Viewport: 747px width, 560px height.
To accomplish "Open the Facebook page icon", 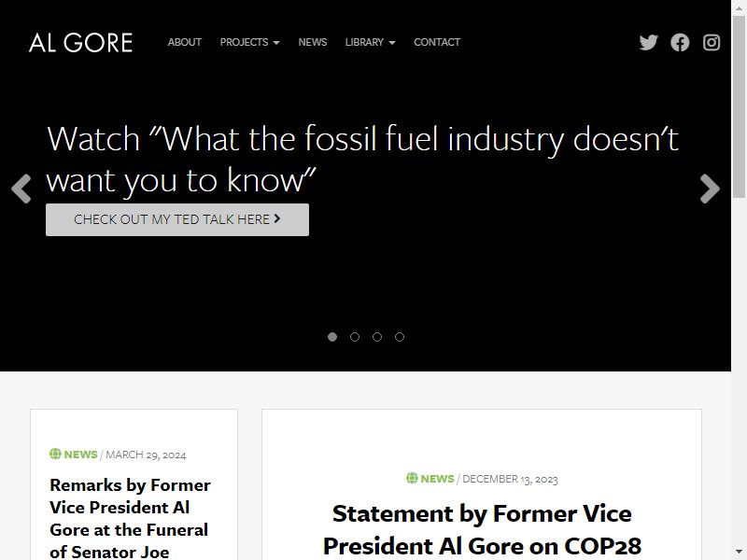I will [x=680, y=42].
